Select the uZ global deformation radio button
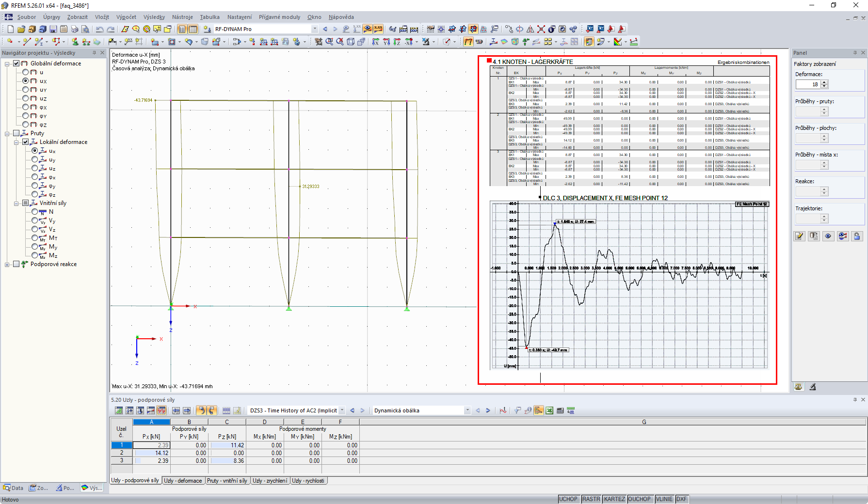This screenshot has height=504, width=868. 26,98
